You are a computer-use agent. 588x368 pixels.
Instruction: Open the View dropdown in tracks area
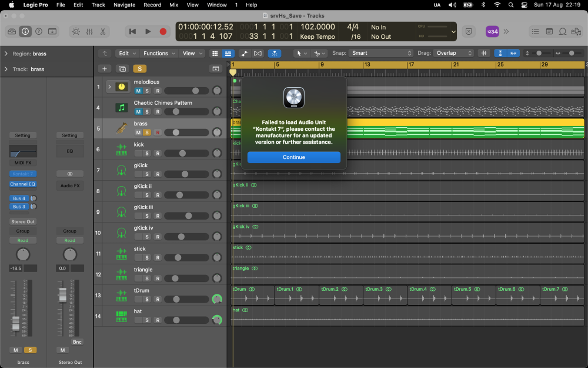[x=192, y=54]
